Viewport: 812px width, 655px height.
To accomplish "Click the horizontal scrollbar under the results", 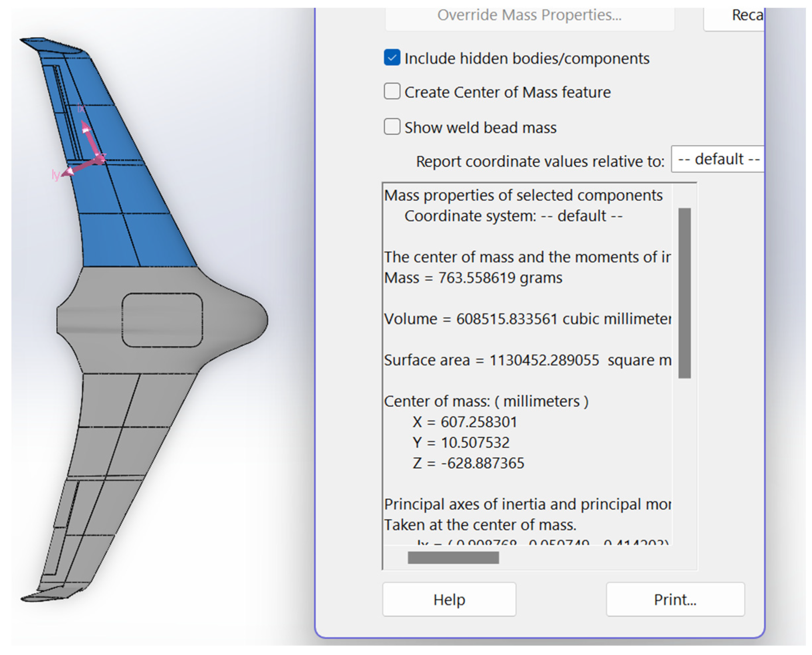I will click(x=453, y=558).
